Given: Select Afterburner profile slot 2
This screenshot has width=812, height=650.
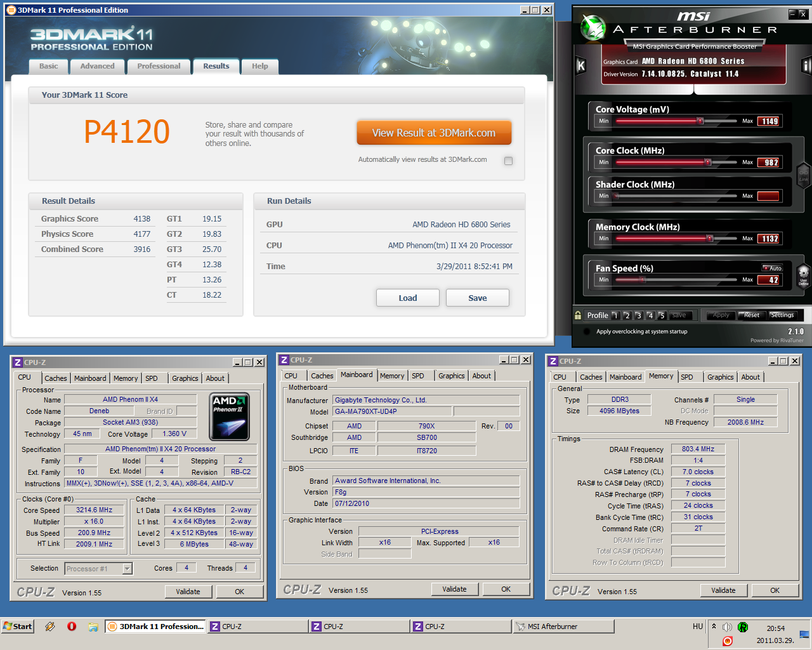Looking at the screenshot, I should point(627,315).
